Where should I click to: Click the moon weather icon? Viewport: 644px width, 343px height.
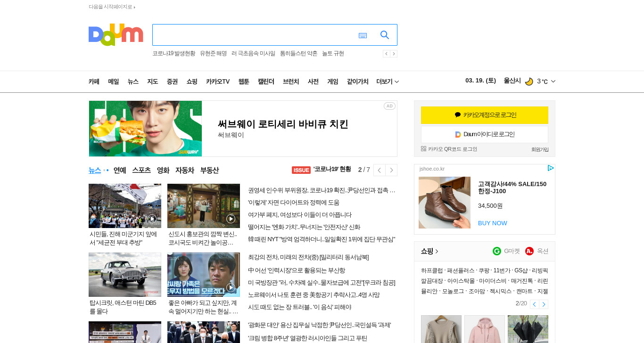click(x=529, y=82)
